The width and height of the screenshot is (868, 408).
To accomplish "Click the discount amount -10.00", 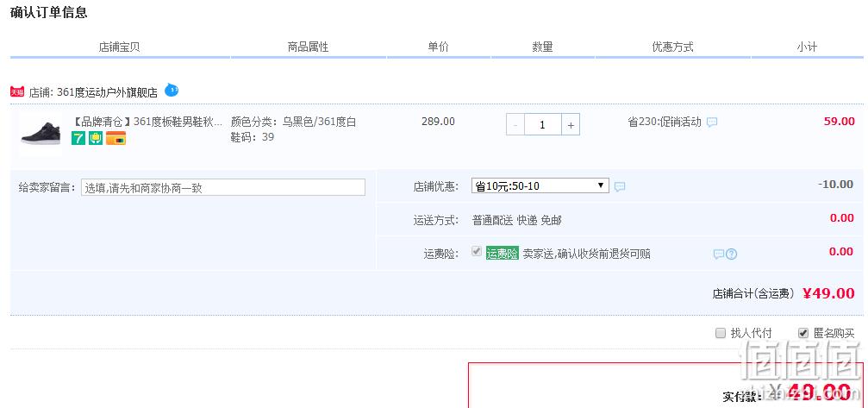I will [x=836, y=185].
